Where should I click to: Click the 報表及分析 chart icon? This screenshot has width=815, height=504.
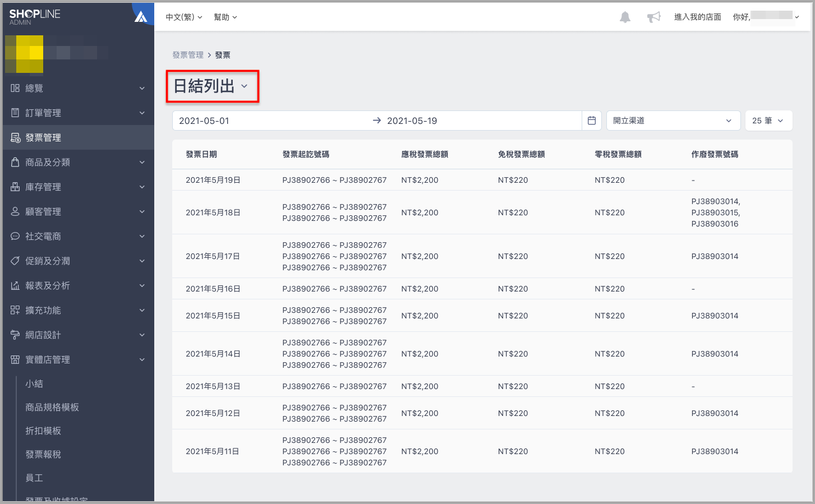pyautogui.click(x=15, y=285)
